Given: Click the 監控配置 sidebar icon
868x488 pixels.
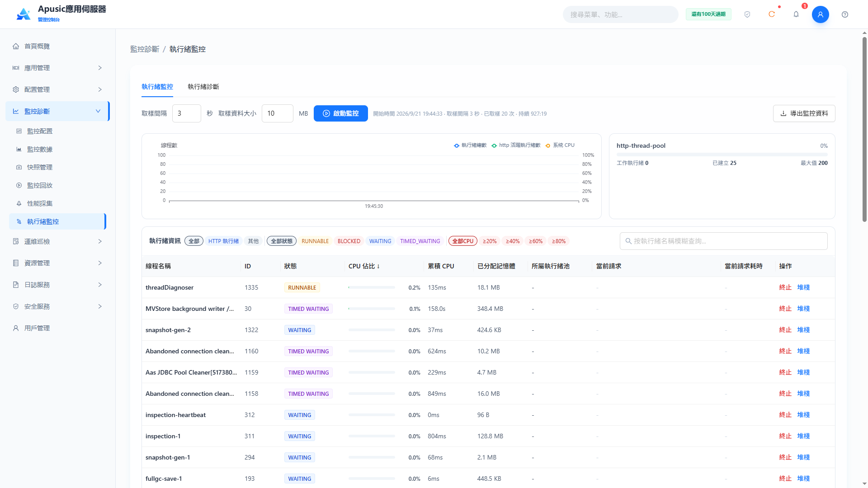Looking at the screenshot, I should tap(19, 131).
